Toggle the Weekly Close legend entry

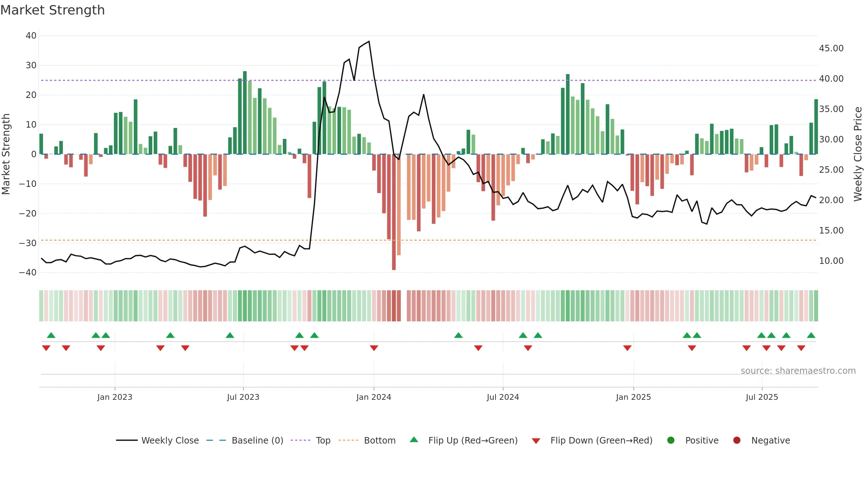click(157, 440)
